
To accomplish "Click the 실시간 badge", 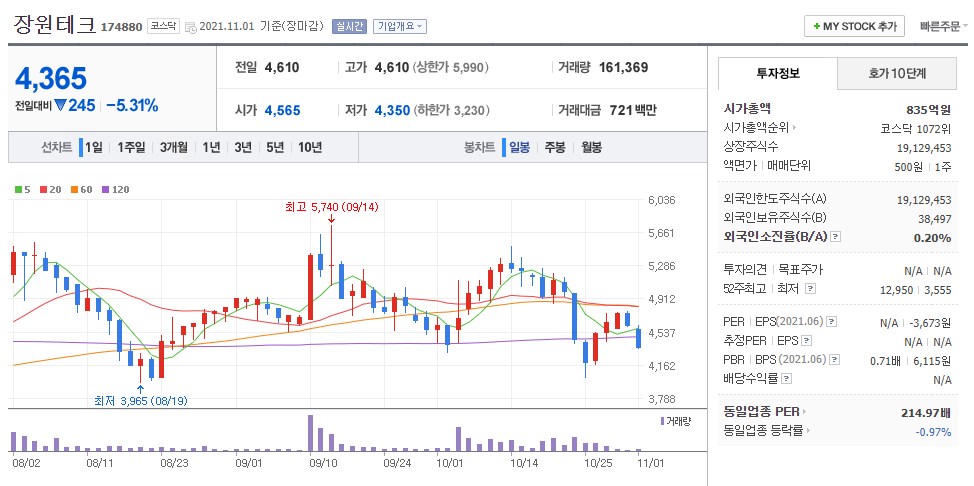I will (350, 26).
